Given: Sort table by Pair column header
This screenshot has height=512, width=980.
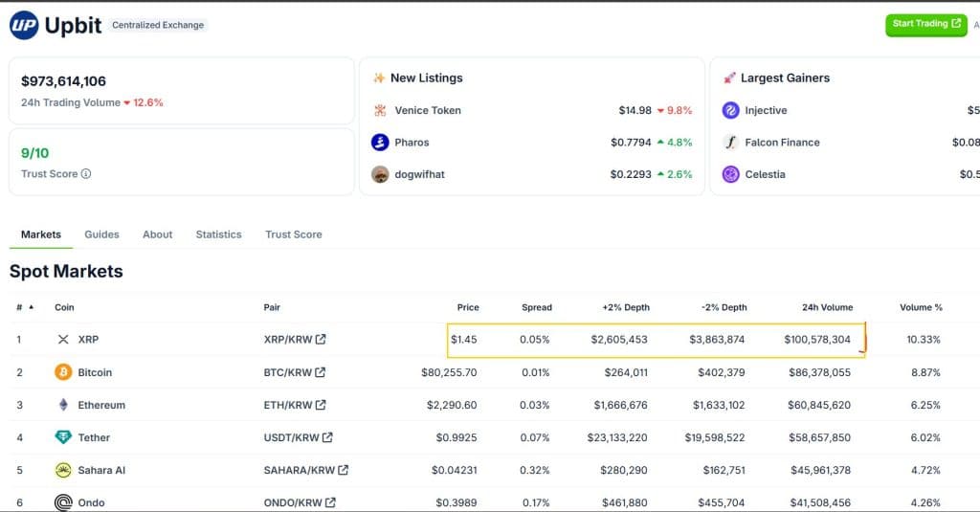Looking at the screenshot, I should [272, 307].
